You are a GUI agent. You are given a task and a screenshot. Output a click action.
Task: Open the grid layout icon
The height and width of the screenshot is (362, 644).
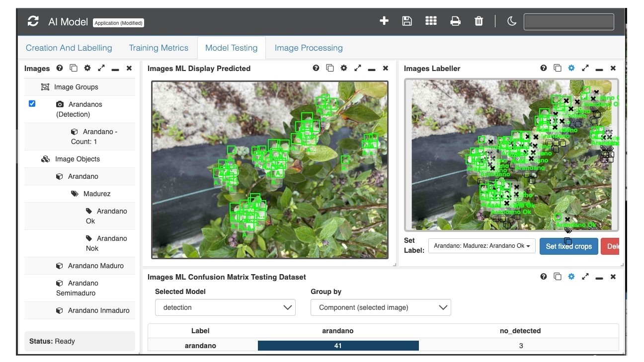coord(431,21)
